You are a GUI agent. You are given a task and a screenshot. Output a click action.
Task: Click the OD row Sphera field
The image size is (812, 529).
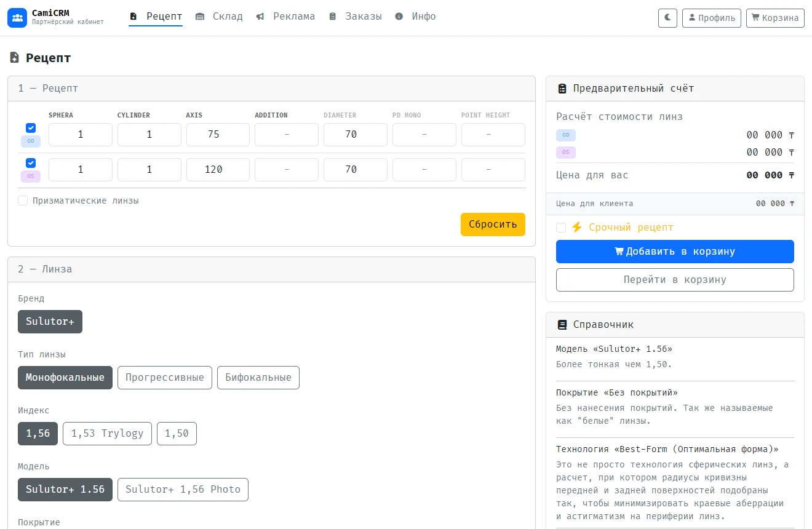[x=81, y=135]
